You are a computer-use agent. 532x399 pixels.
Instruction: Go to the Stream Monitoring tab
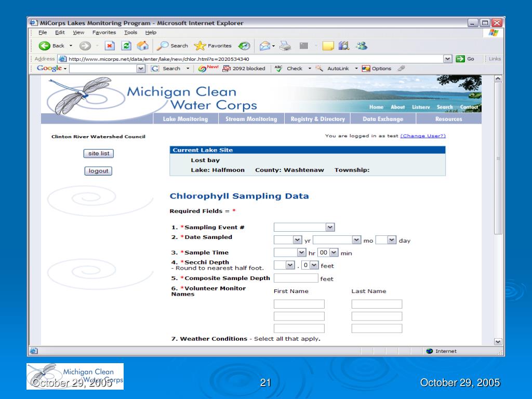(251, 119)
